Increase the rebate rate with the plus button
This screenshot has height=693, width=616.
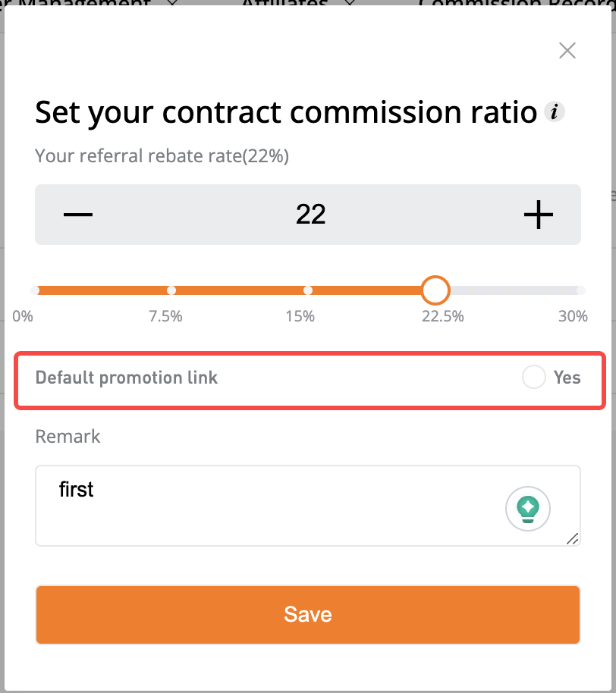538,215
